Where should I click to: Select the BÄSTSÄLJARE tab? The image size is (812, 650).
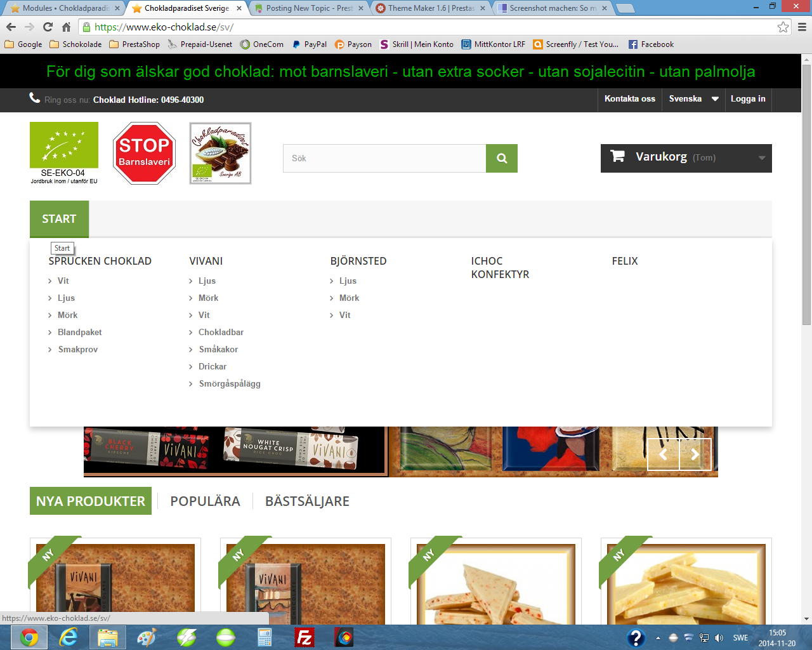pyautogui.click(x=307, y=501)
